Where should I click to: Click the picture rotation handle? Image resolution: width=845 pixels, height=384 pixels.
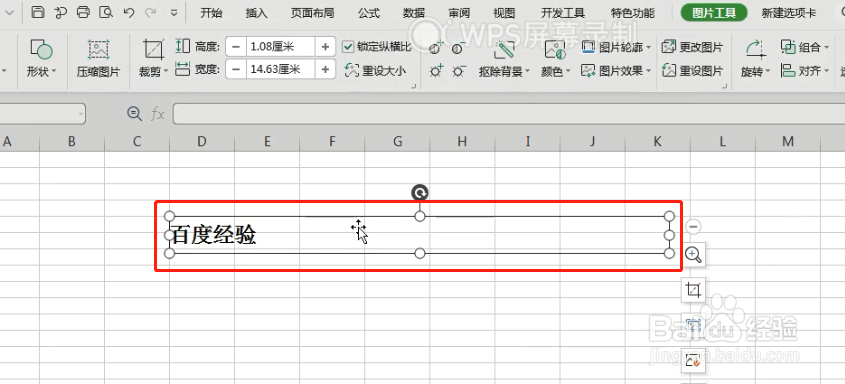pos(420,192)
